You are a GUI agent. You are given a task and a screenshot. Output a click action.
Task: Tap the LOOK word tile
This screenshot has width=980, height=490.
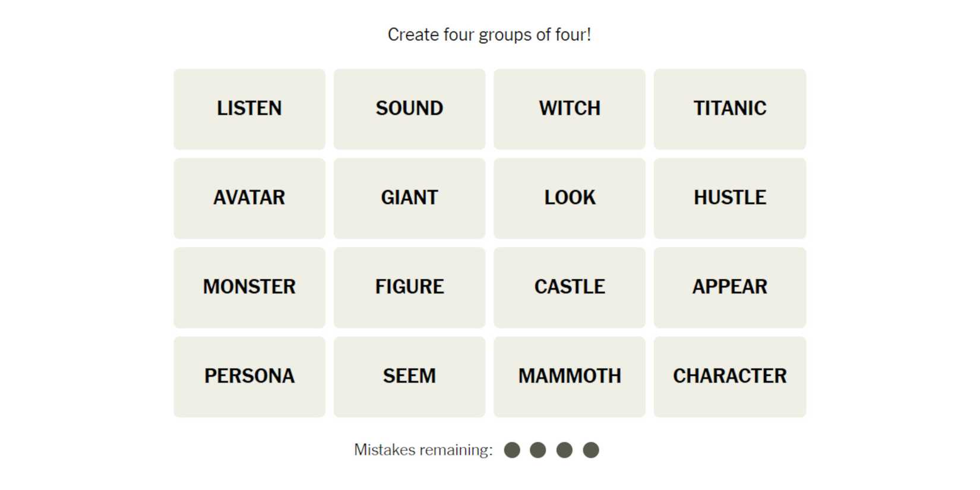(x=570, y=198)
